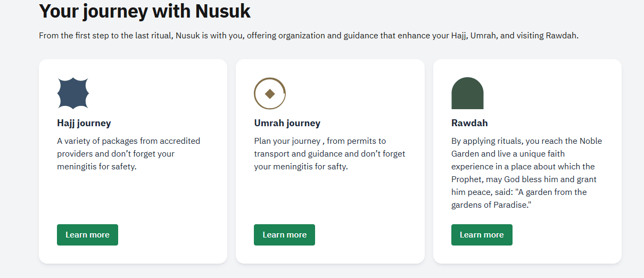Click the "Your journey with Nusuk" heading
The width and height of the screenshot is (644, 278).
pyautogui.click(x=145, y=11)
